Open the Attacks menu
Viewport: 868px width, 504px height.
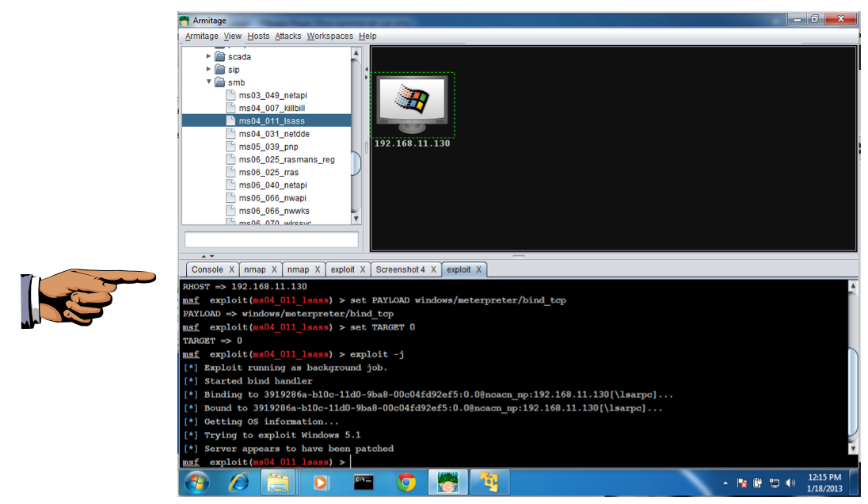pos(288,36)
